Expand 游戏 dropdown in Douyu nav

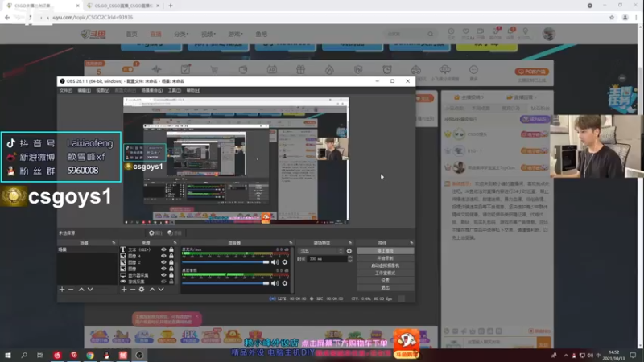pyautogui.click(x=235, y=34)
